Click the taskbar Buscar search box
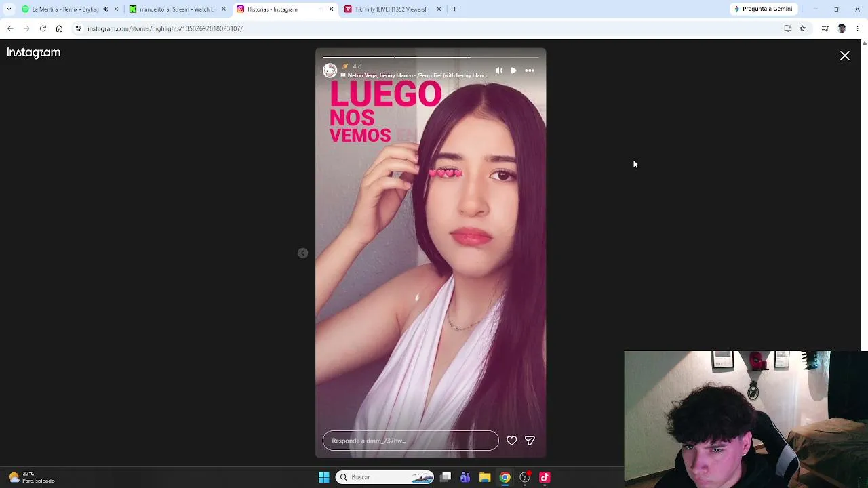Viewport: 868px width, 488px height. pos(384,477)
